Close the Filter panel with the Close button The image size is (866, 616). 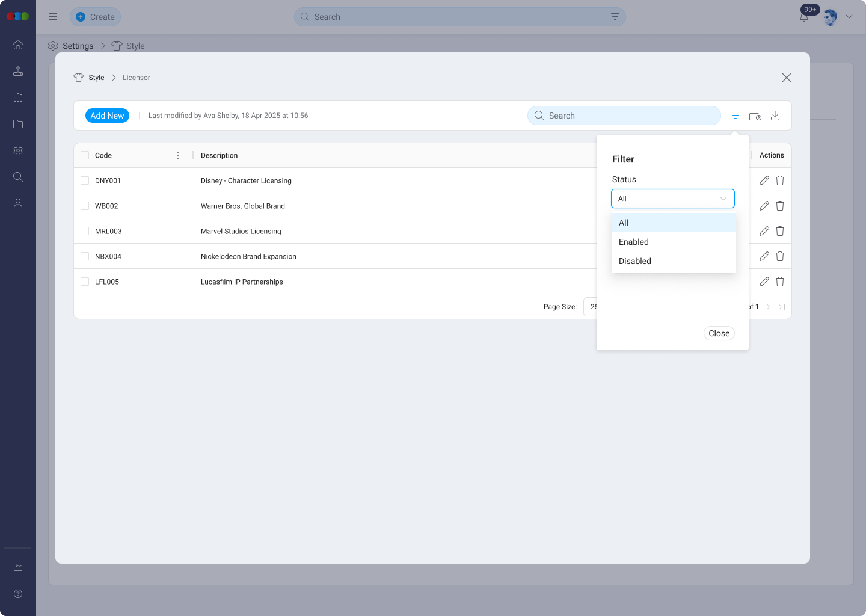pos(719,333)
